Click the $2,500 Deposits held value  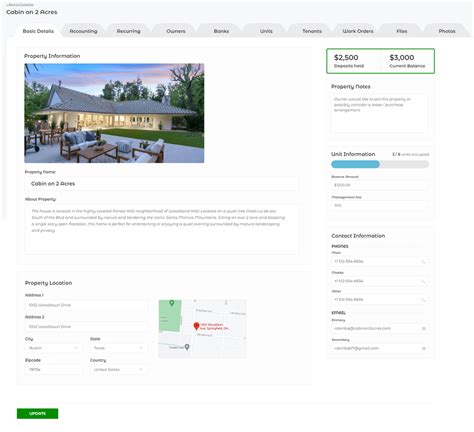[346, 57]
